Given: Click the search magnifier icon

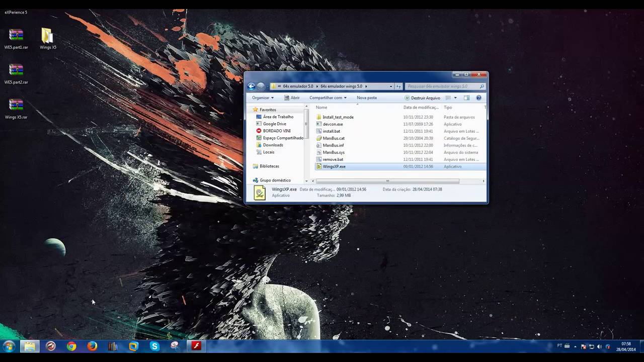Looking at the screenshot, I should coord(481,86).
